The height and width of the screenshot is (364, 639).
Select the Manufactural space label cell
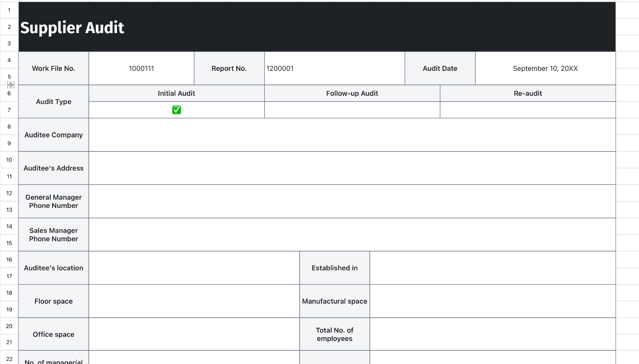click(335, 301)
